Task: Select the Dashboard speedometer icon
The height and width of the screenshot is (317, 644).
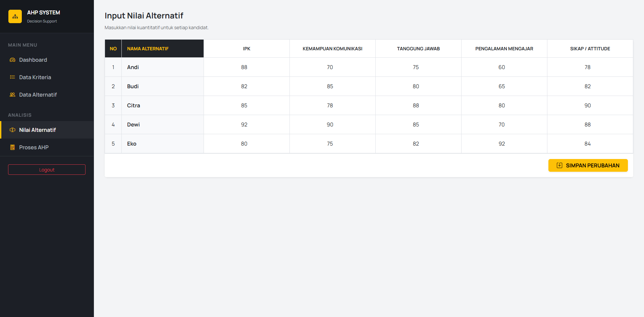Action: point(12,60)
